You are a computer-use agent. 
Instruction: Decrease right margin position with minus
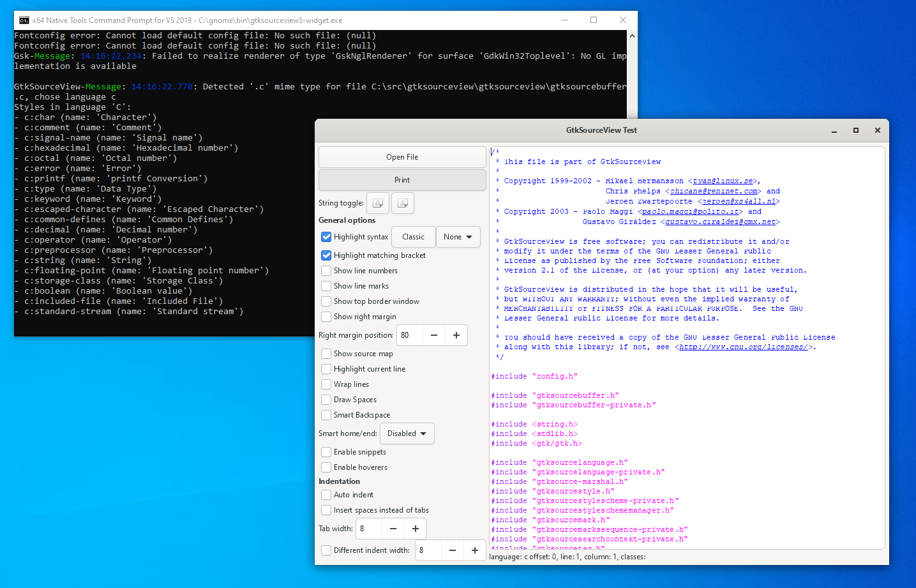pyautogui.click(x=434, y=335)
